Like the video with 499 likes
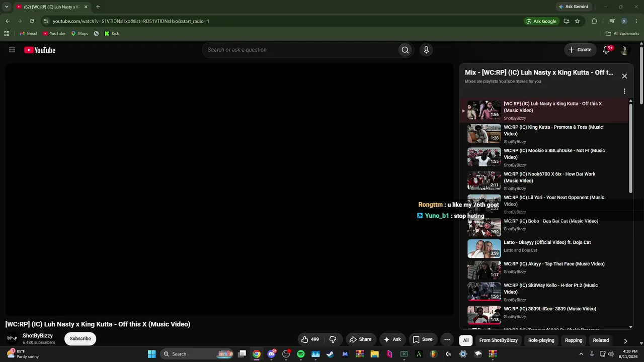The width and height of the screenshot is (644, 362). (310, 339)
